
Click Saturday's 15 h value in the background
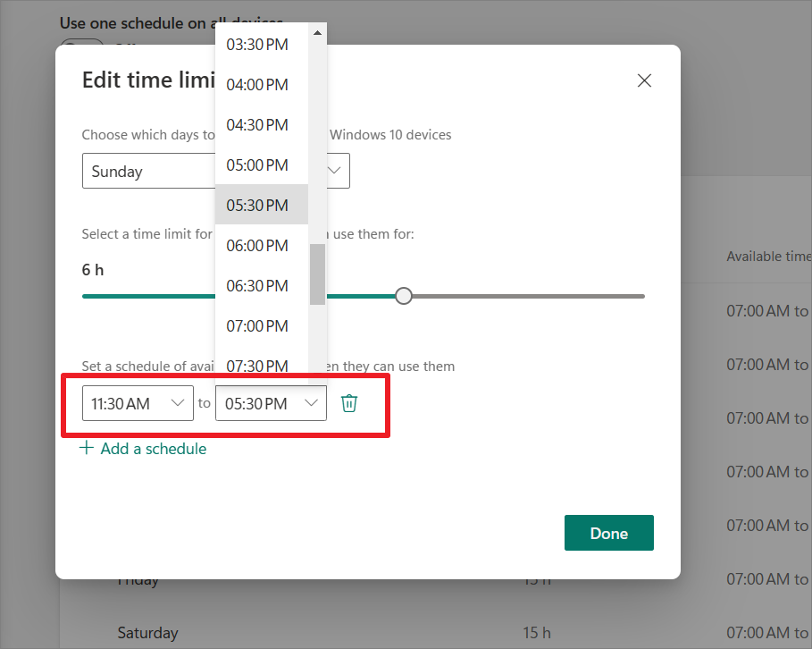coord(537,632)
